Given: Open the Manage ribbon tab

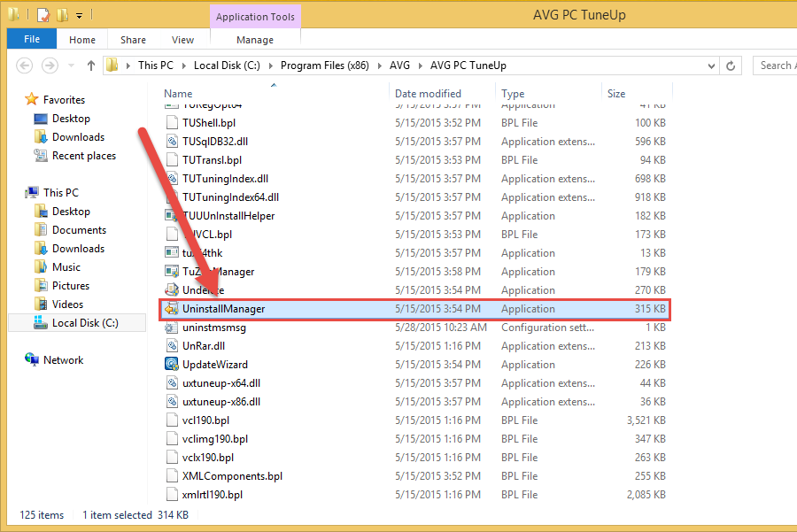Looking at the screenshot, I should pos(255,40).
